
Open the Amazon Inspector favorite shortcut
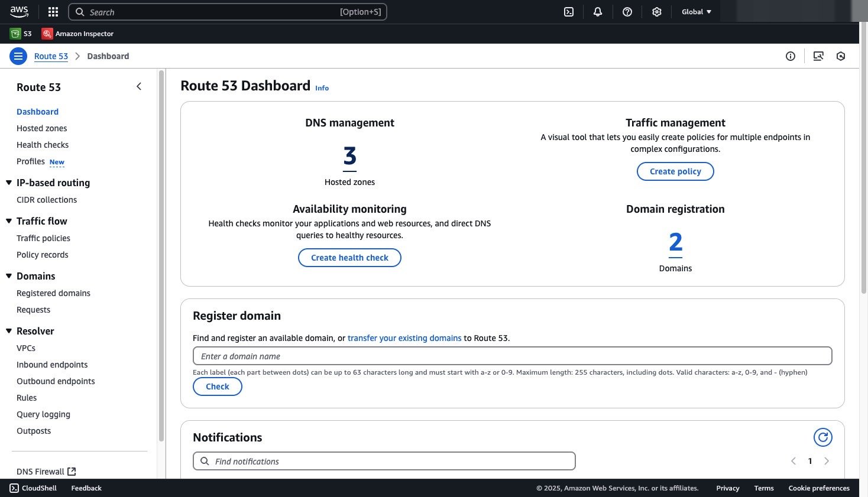pos(77,34)
